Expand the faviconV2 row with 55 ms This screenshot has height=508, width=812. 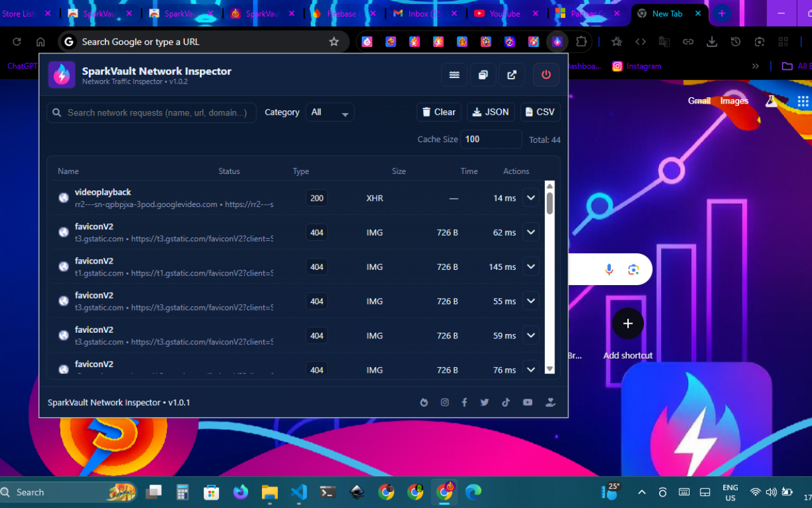coord(531,301)
